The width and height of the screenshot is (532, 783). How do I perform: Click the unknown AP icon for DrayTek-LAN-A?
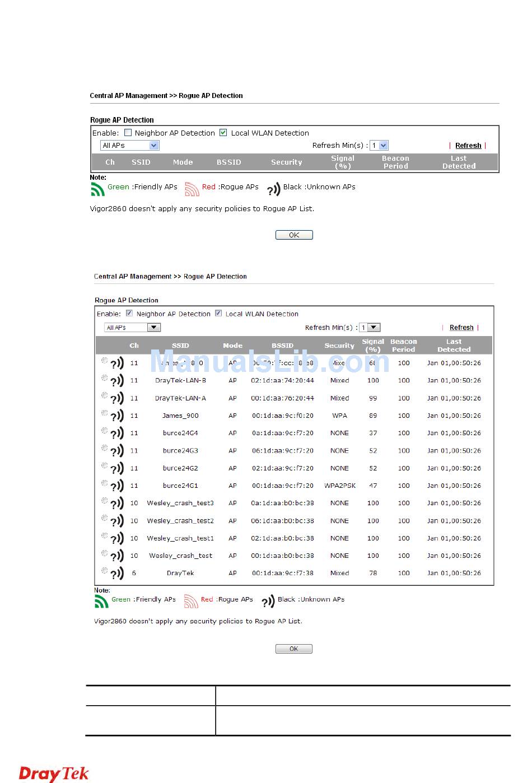pyautogui.click(x=117, y=399)
